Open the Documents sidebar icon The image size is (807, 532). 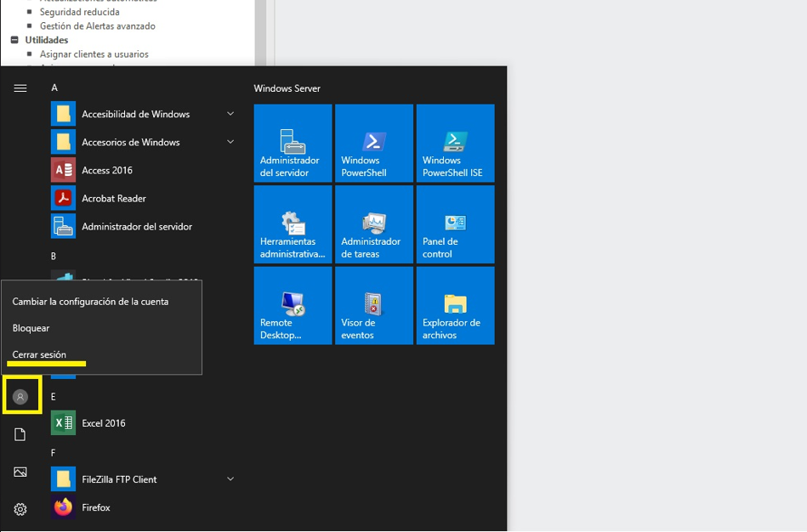click(20, 435)
